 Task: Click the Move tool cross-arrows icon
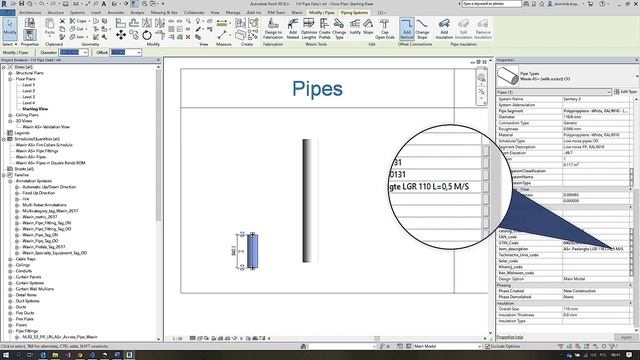tap(121, 35)
